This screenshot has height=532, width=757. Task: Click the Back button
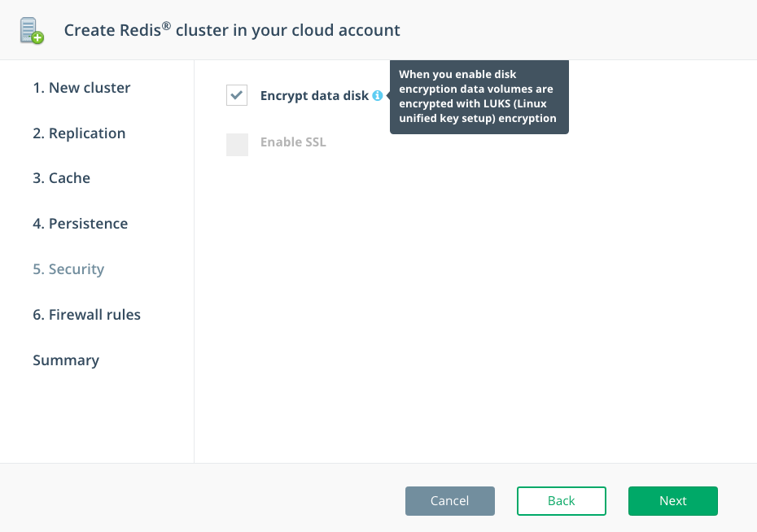point(561,501)
